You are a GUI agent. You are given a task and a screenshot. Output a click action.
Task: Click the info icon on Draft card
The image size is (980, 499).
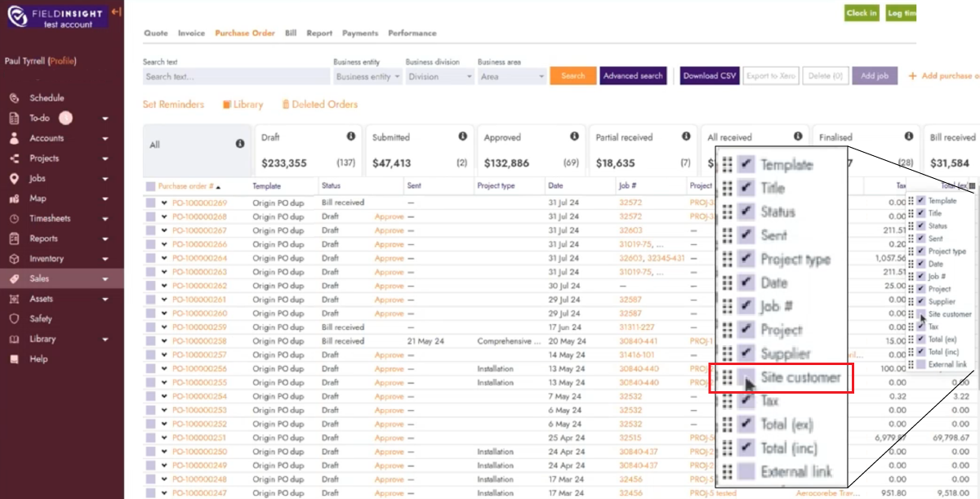click(x=351, y=136)
